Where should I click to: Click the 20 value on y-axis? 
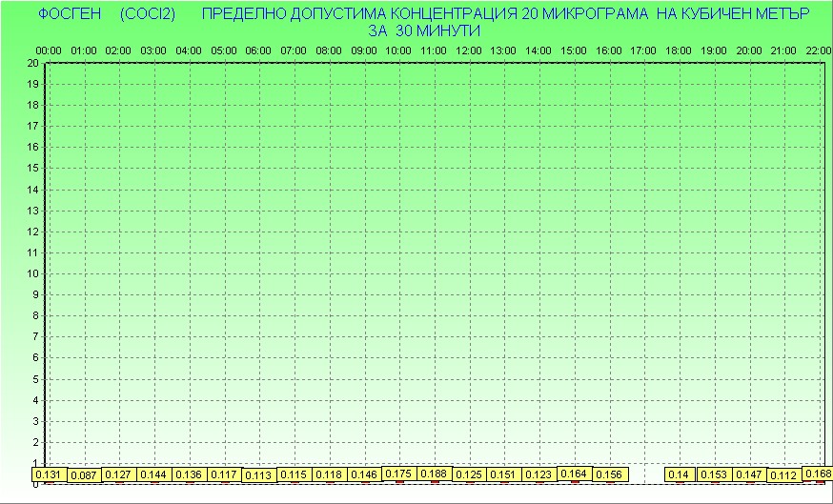32,63
